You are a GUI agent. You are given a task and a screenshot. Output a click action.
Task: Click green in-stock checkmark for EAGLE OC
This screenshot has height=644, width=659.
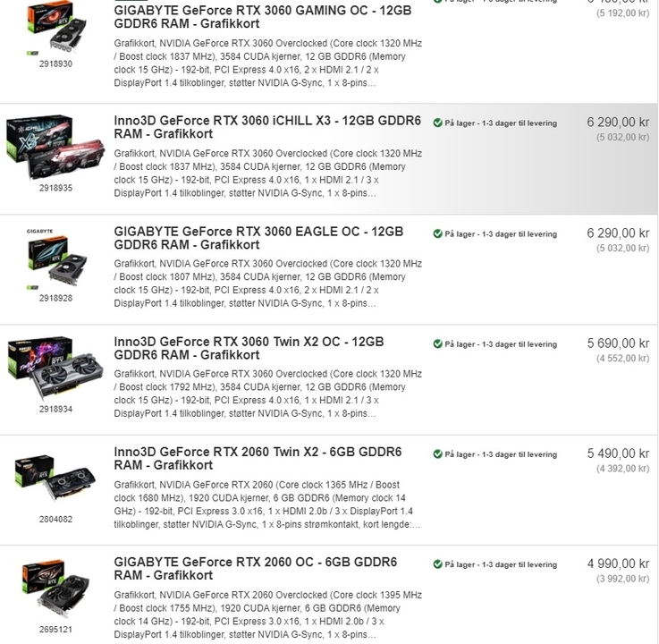437,233
